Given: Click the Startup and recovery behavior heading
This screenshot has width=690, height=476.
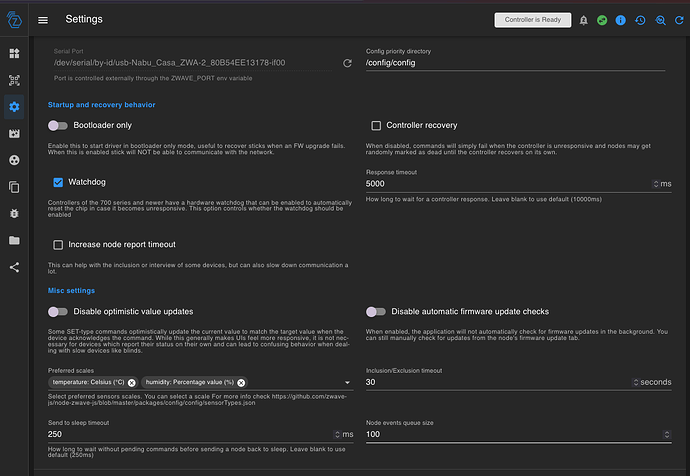Looking at the screenshot, I should click(101, 105).
